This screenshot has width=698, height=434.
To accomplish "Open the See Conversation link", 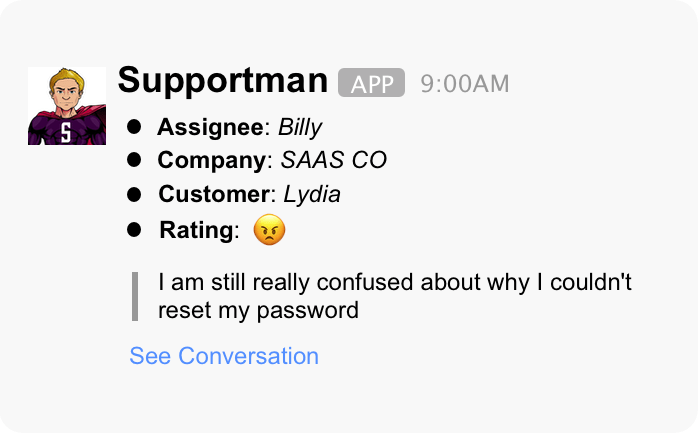I will (x=224, y=356).
